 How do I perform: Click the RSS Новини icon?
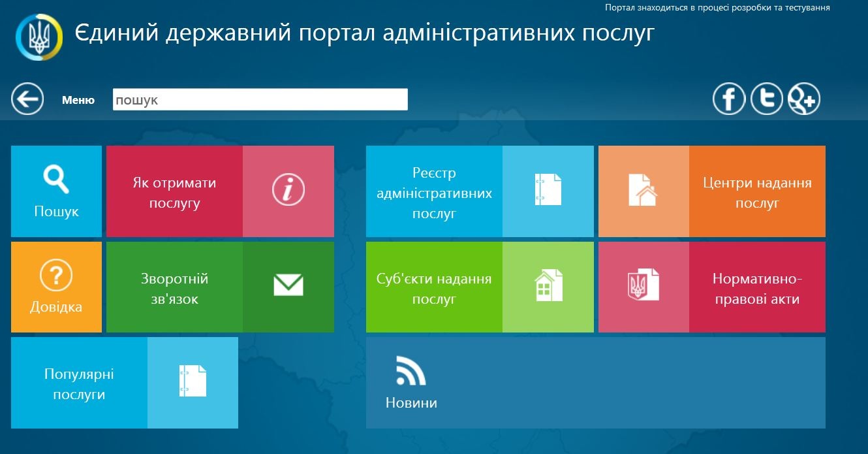411,371
